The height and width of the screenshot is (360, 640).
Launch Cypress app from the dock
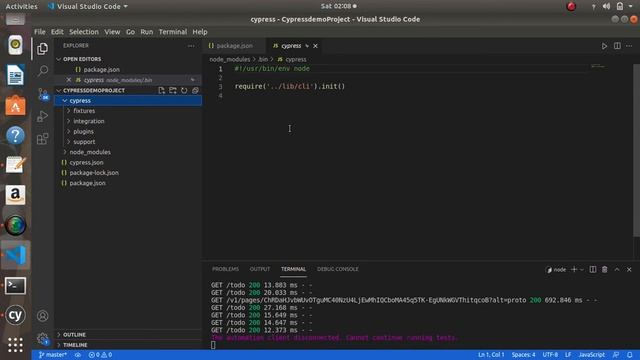(x=16, y=316)
